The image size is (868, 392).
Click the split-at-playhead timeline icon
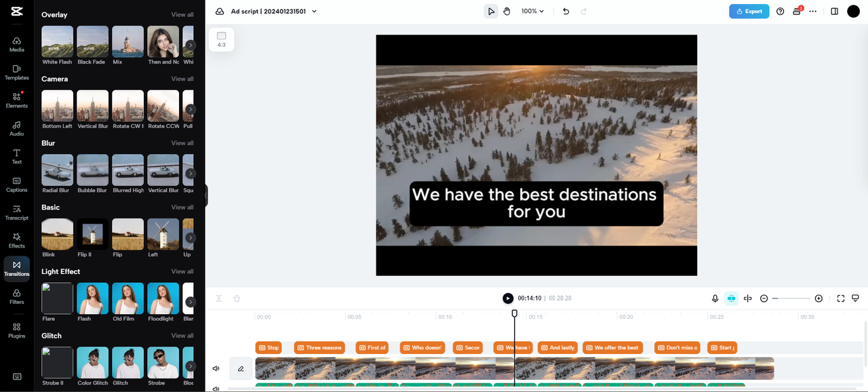pyautogui.click(x=748, y=298)
